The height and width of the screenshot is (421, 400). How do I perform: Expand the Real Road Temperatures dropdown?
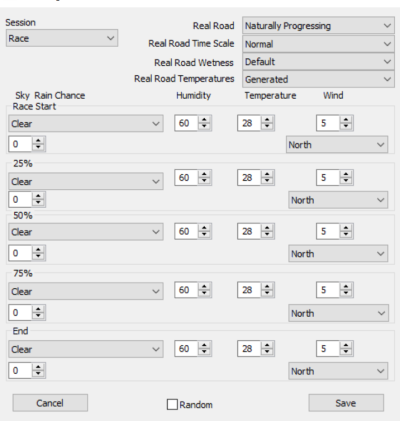tap(318, 79)
